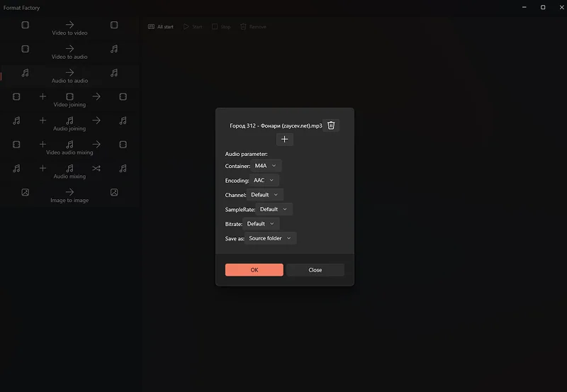The width and height of the screenshot is (567, 392).
Task: Open the Encoding dropdown showing AAC
Action: coord(264,180)
